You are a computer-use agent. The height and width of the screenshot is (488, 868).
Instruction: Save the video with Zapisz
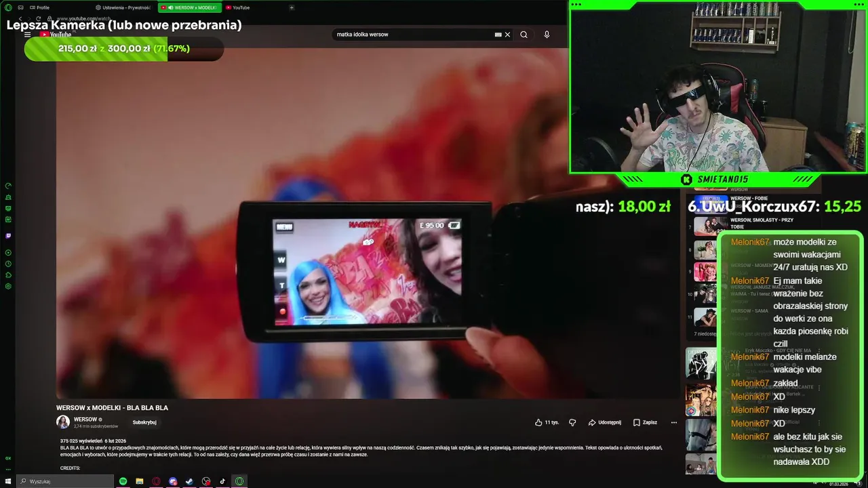tap(645, 422)
